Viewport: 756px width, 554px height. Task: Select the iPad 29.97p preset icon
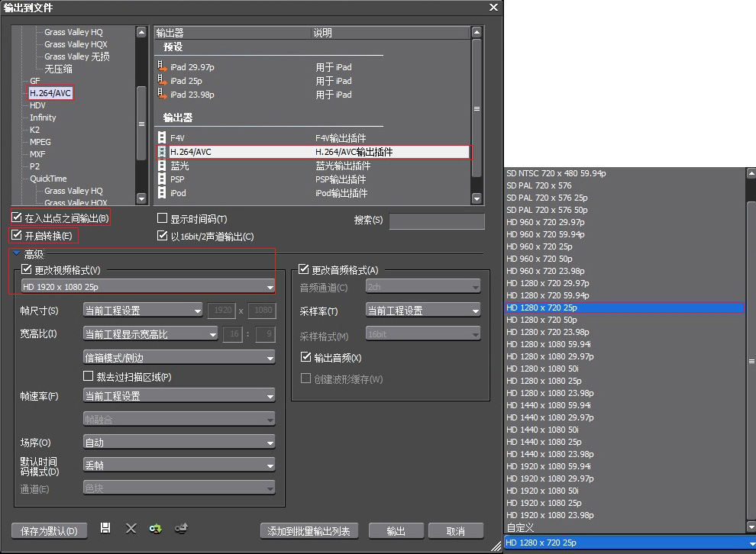point(162,66)
